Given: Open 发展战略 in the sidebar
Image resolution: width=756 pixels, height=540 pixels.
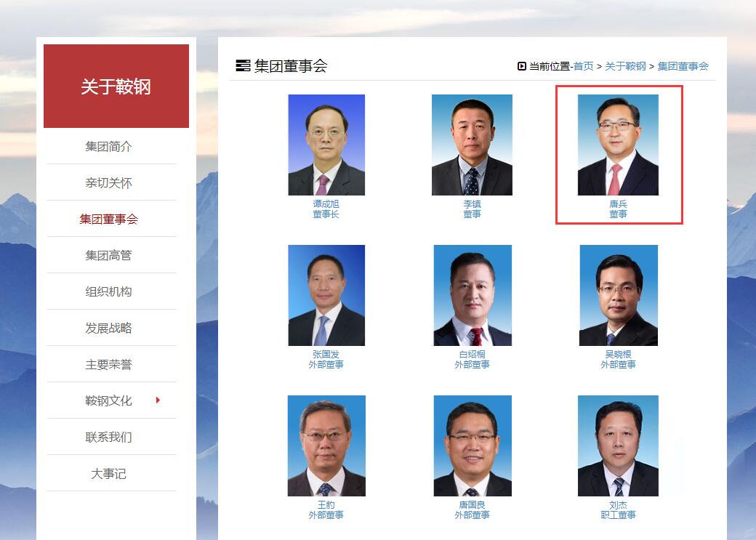Looking at the screenshot, I should 108,328.
